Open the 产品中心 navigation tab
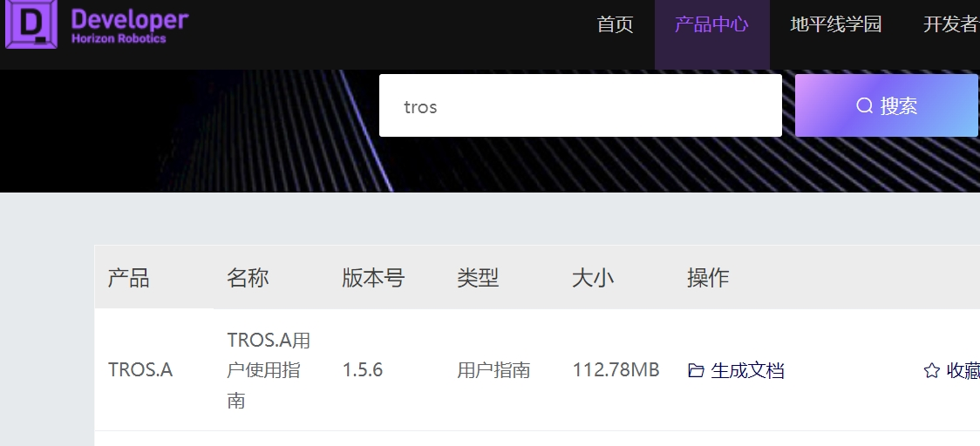Screen dimensions: 980x446 click(x=711, y=24)
